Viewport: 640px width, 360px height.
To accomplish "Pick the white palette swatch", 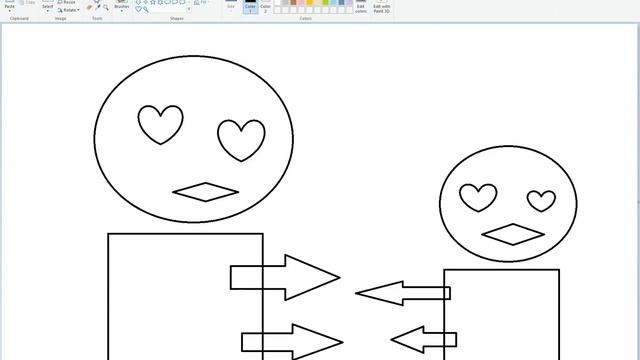I will (278, 2).
